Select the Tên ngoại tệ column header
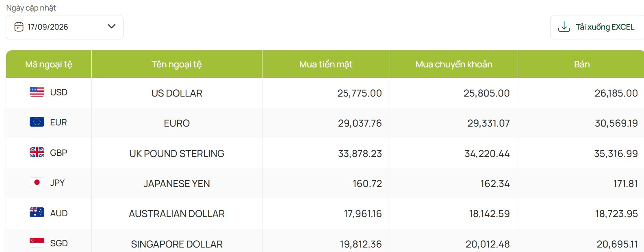 pos(177,64)
